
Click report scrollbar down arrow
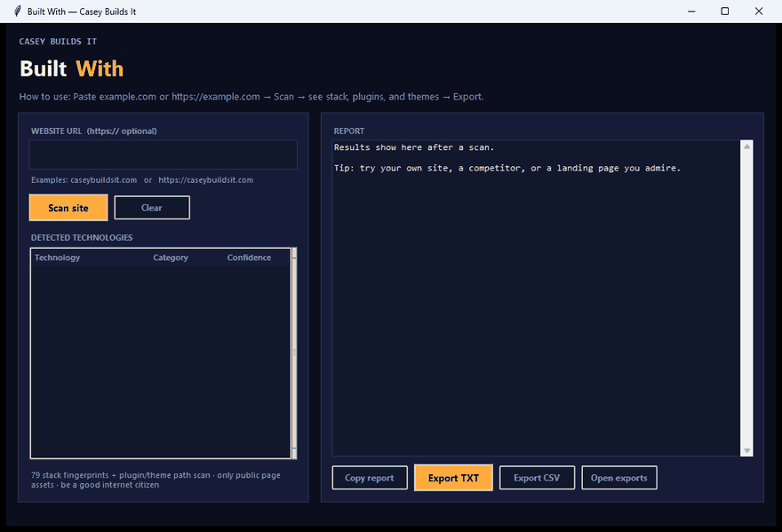coord(746,450)
